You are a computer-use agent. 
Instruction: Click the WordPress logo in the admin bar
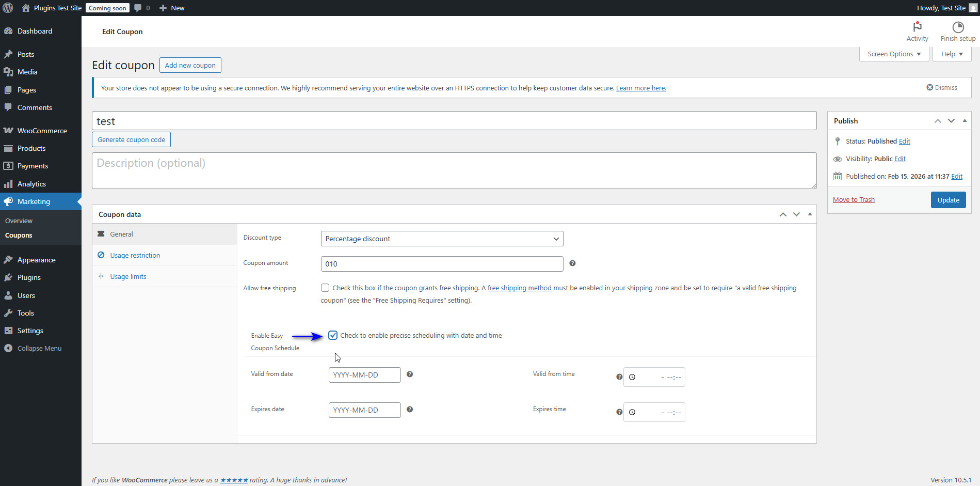click(7, 8)
